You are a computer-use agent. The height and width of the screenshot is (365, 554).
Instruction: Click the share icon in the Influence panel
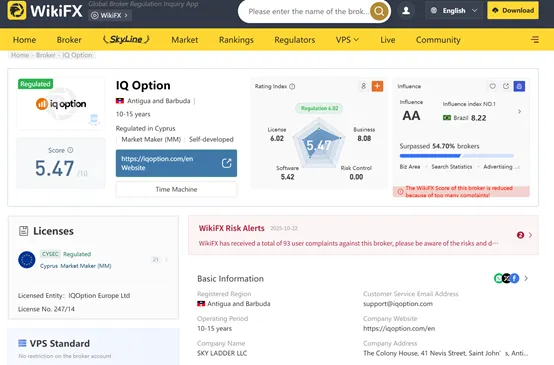click(x=506, y=86)
